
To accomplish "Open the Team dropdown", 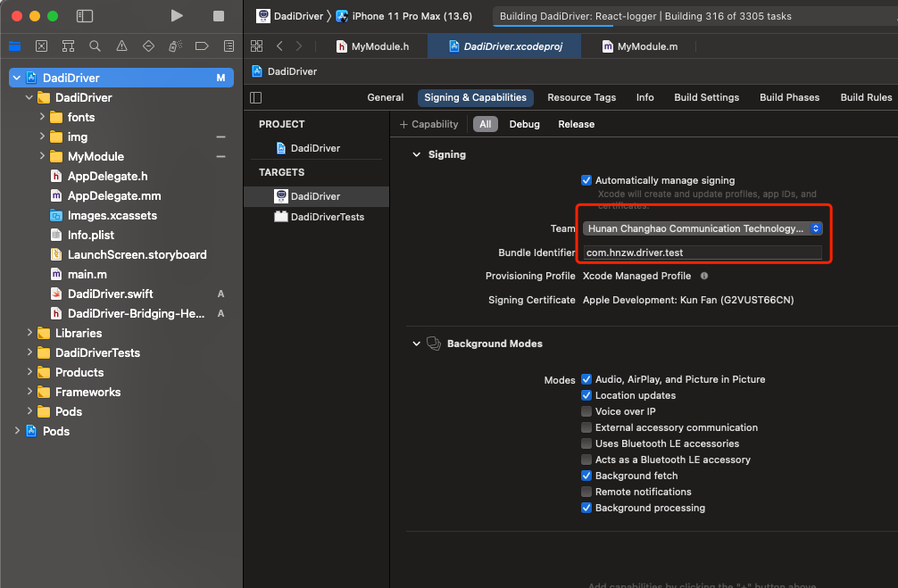I will click(703, 228).
